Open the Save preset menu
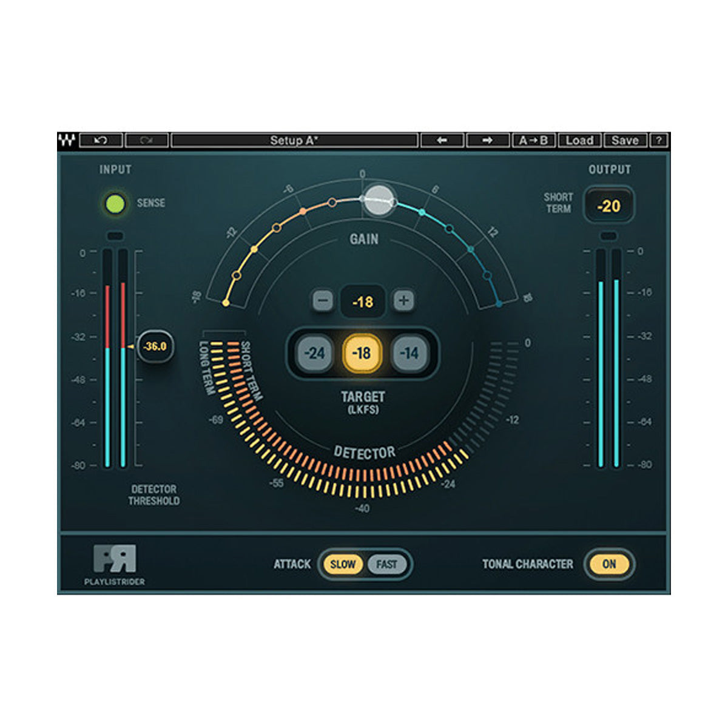 pyautogui.click(x=626, y=140)
